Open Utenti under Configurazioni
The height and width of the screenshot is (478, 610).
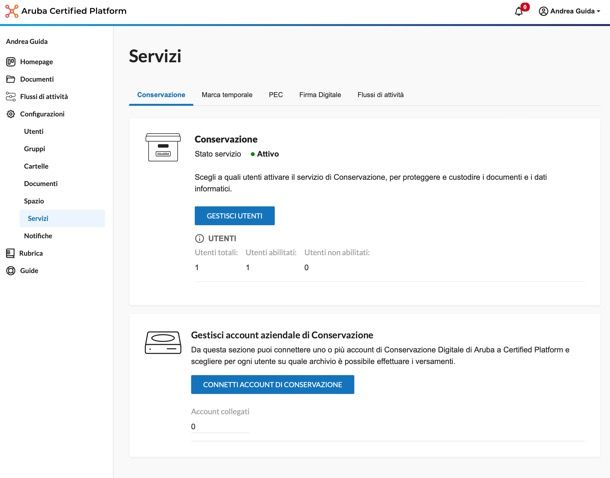point(33,131)
